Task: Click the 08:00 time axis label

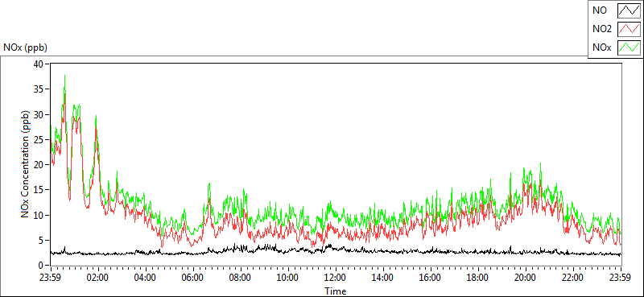Action: coord(240,278)
